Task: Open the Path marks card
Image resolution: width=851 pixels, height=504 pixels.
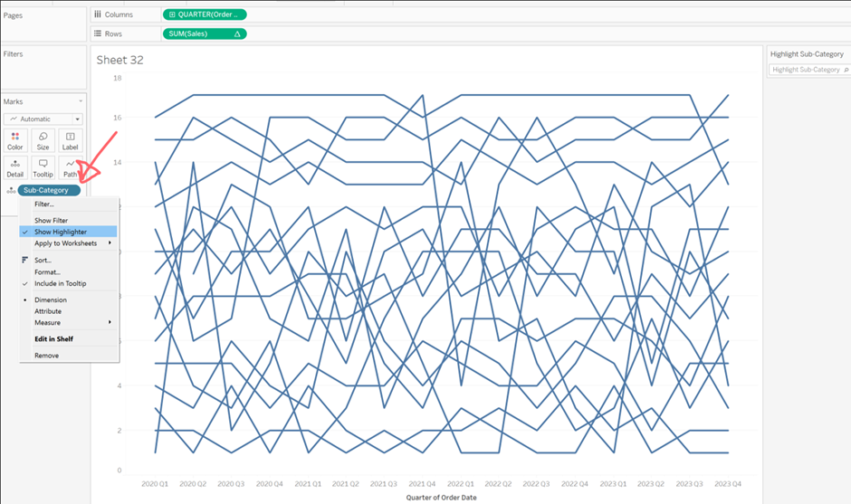Action: tap(70, 167)
